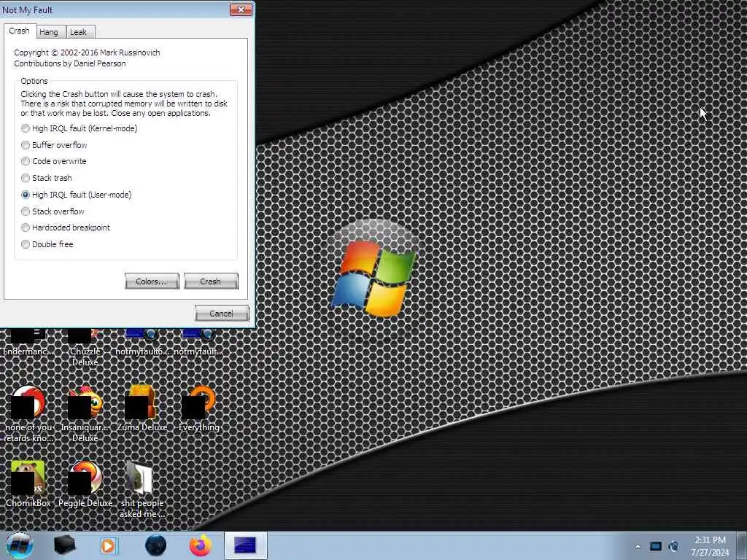Select the Insaniquarium Deluxe desktop icon

coord(85,413)
